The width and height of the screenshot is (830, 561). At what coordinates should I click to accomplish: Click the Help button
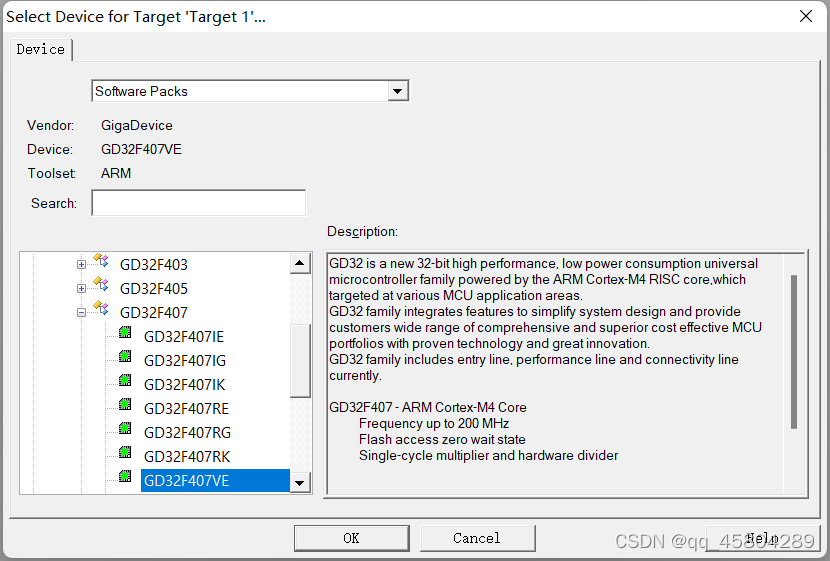pyautogui.click(x=762, y=538)
